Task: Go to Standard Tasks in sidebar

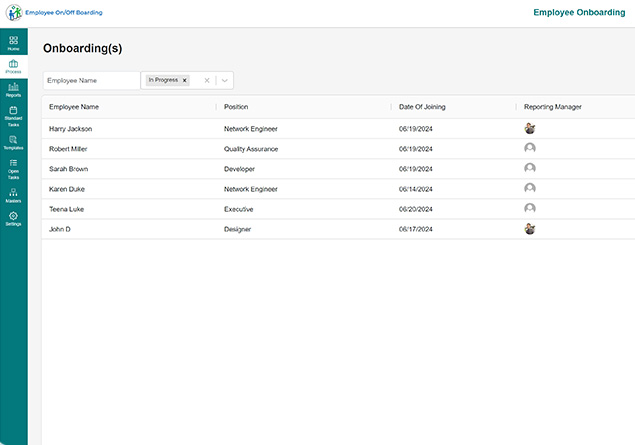Action: [x=13, y=115]
